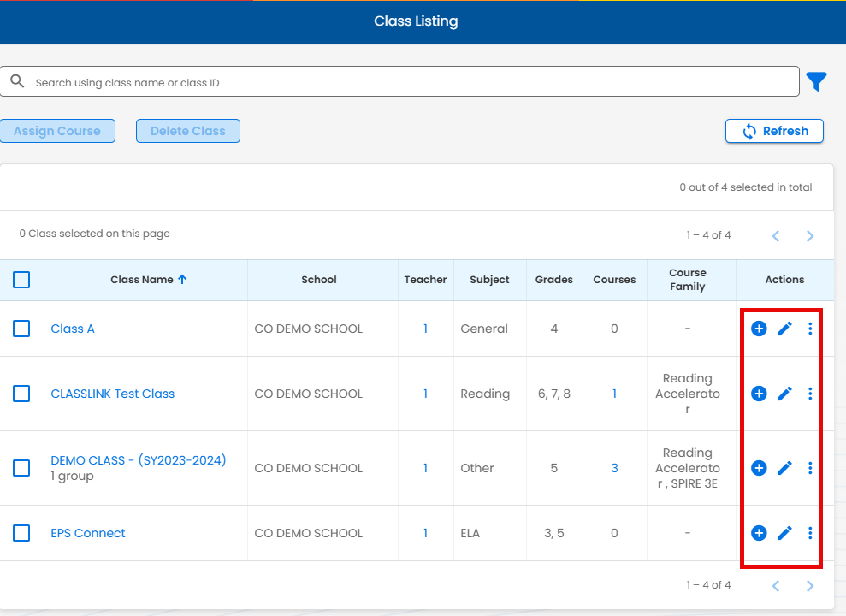
Task: Click the '6, 7, 8' grades cell
Action: (x=554, y=394)
